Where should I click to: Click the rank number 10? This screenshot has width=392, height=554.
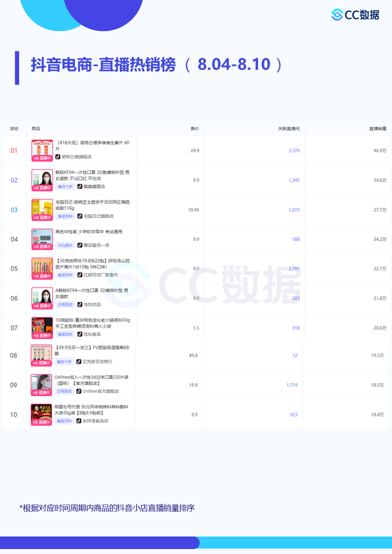14,415
